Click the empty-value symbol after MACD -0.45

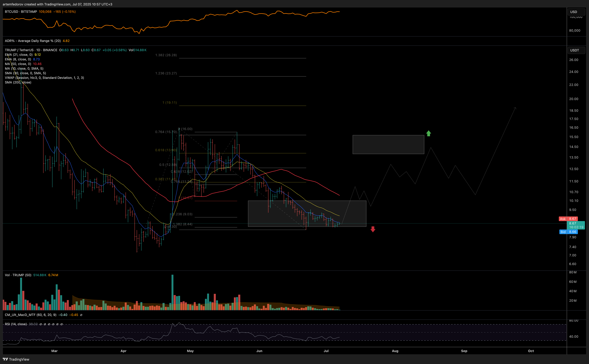(81, 315)
